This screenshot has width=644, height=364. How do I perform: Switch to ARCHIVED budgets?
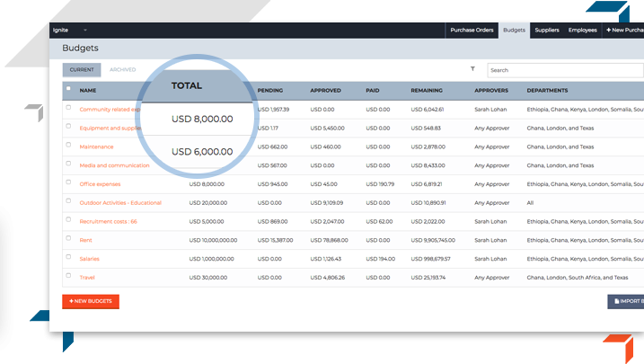(122, 70)
